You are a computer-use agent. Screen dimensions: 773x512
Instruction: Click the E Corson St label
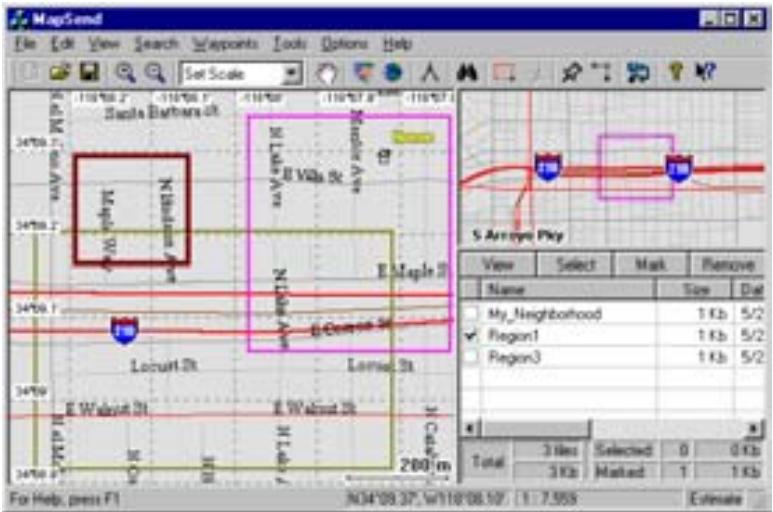(351, 327)
